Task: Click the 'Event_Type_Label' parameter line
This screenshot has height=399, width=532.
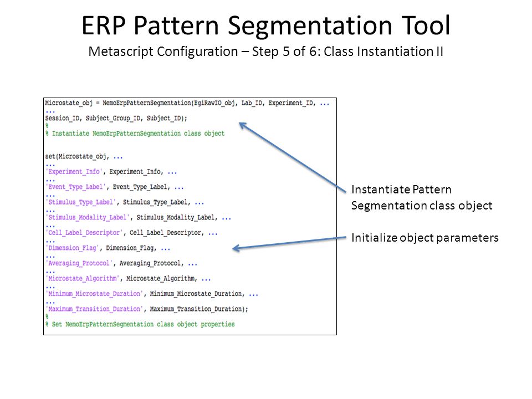Action: coord(114,187)
